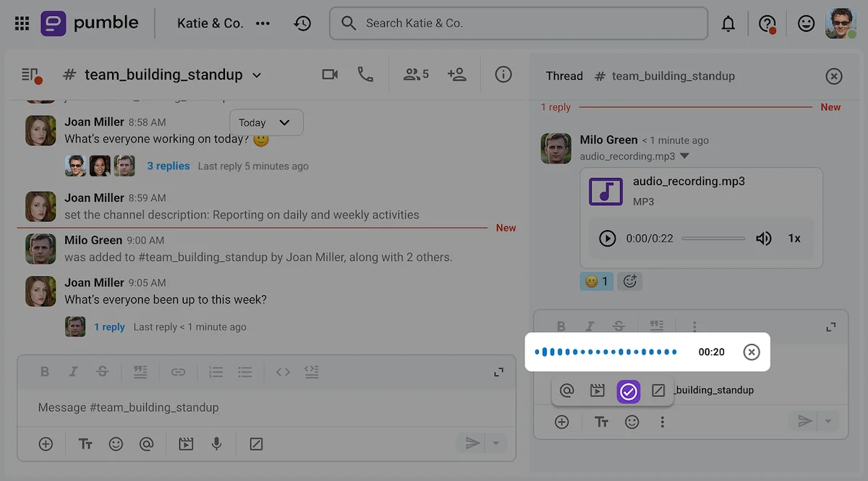868x481 pixels.
Task: Open user profile avatar in top bar
Action: click(x=841, y=24)
